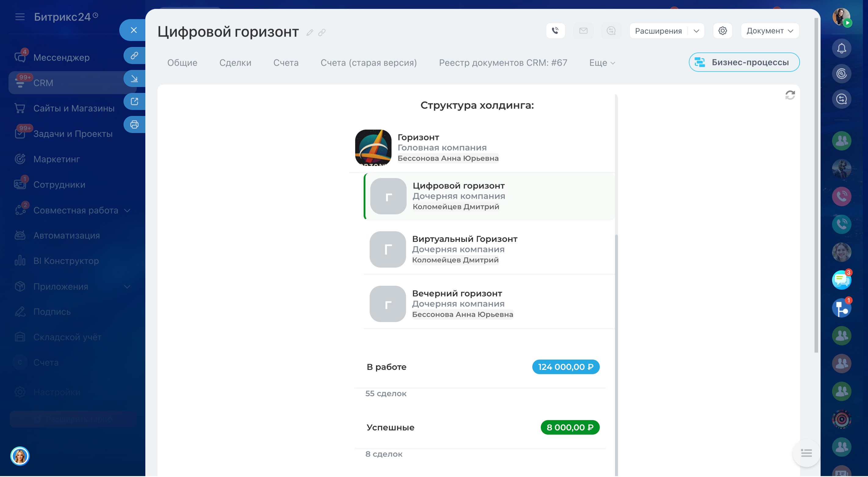Screen dimensions: 868x477
Task: Open notifications bell in right sidebar
Action: (841, 48)
